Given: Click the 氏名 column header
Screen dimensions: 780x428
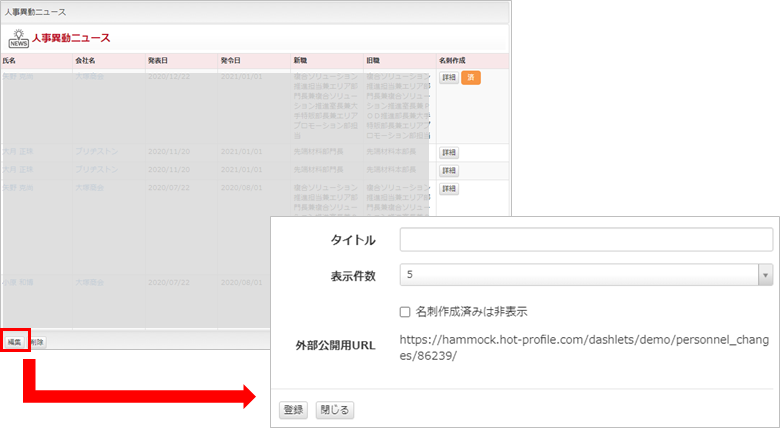Looking at the screenshot, I should [10, 61].
